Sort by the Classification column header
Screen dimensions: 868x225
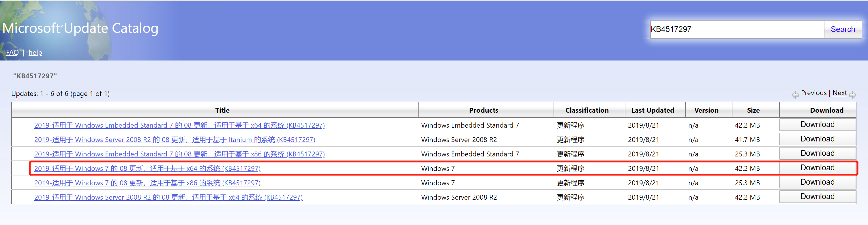point(587,110)
